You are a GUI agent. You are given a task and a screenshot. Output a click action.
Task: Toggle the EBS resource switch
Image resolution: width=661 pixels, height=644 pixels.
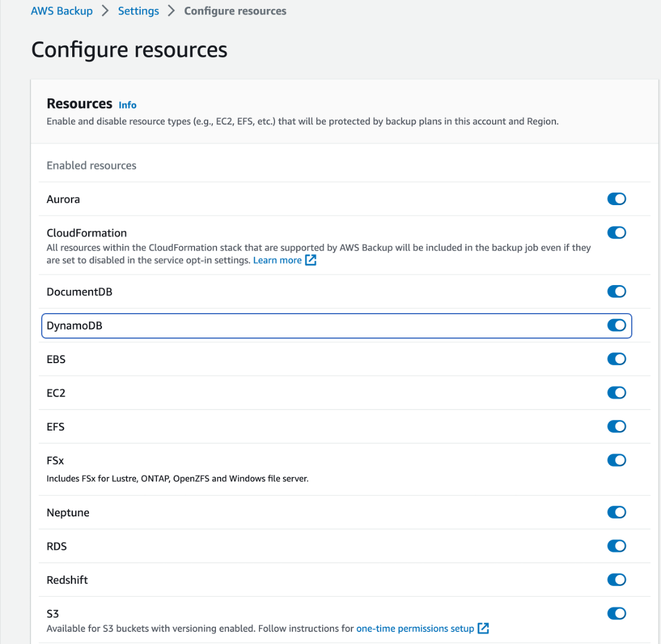point(616,359)
